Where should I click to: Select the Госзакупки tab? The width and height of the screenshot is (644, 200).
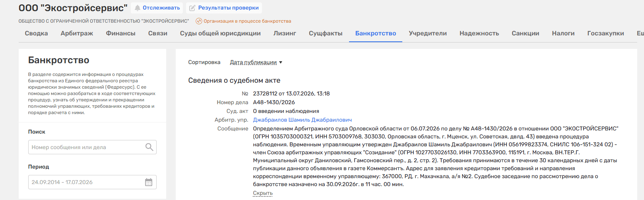point(605,33)
